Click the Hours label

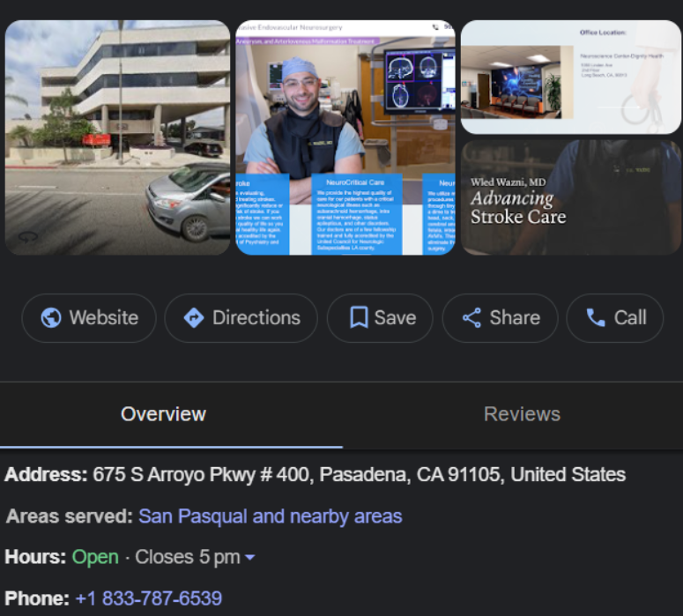click(x=35, y=558)
